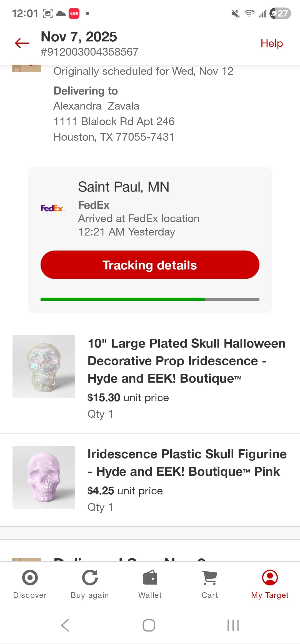The width and height of the screenshot is (300, 644).
Task: Tap the silent mode status bar icon
Action: (x=235, y=13)
